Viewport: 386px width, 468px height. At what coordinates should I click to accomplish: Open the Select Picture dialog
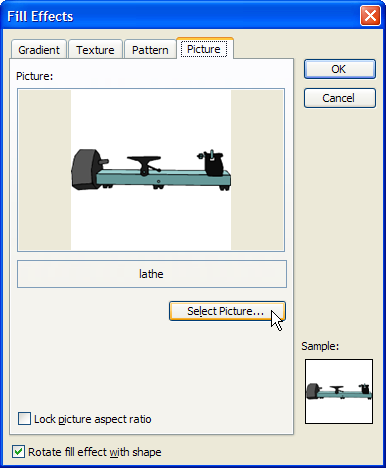pyautogui.click(x=227, y=311)
